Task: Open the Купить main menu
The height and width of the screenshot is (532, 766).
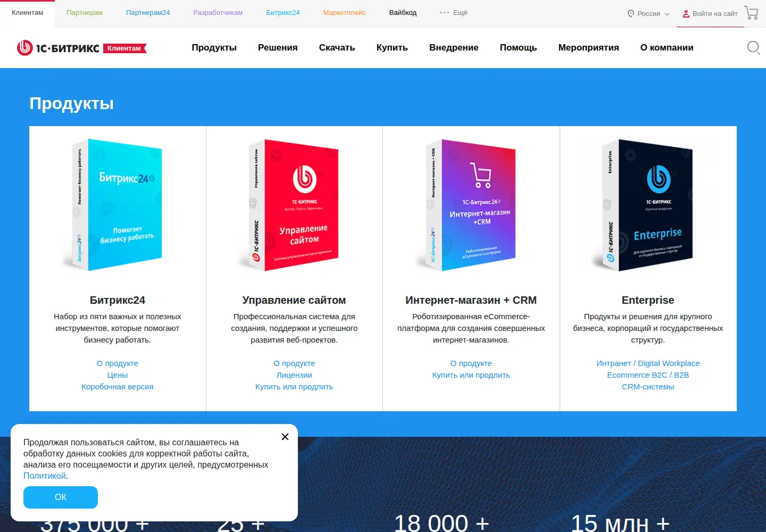Action: point(392,48)
